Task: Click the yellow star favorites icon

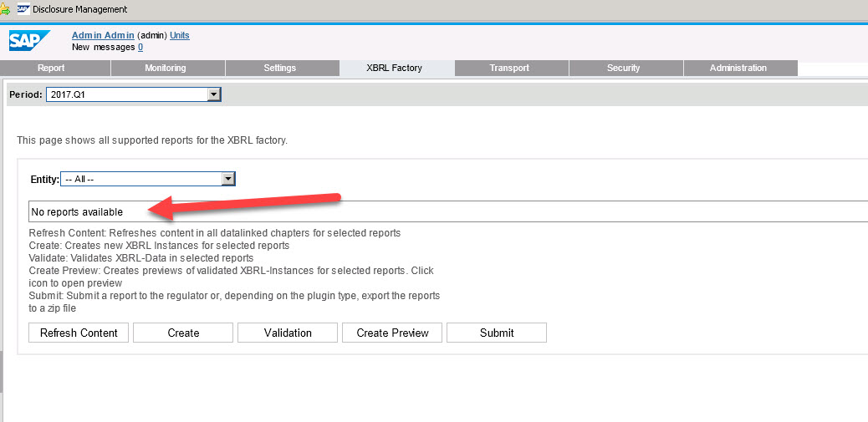Action: [4, 9]
